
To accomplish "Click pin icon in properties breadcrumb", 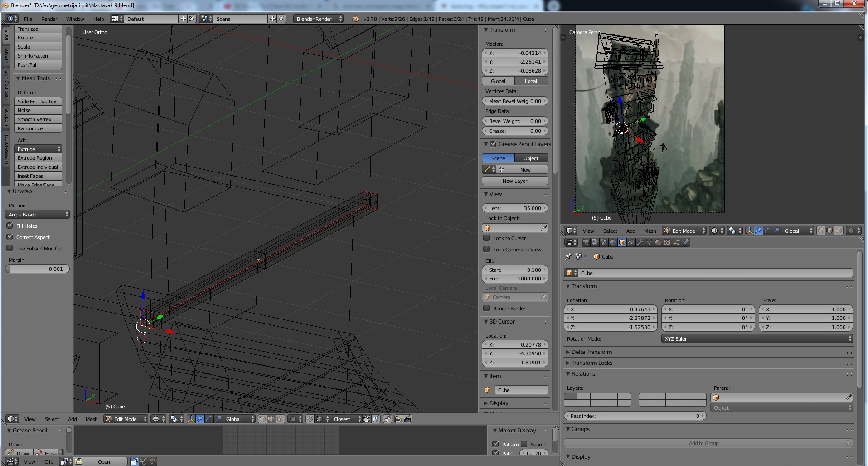I will [568, 256].
